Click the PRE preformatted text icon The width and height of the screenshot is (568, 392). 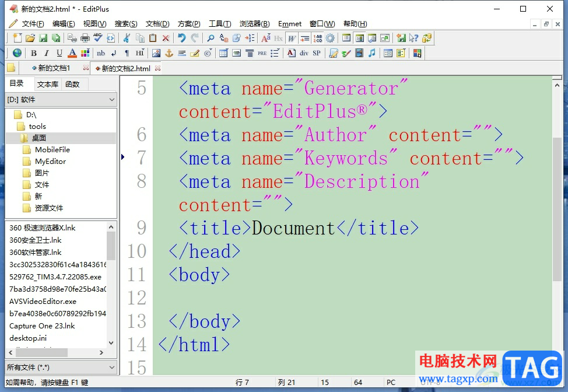tap(262, 53)
